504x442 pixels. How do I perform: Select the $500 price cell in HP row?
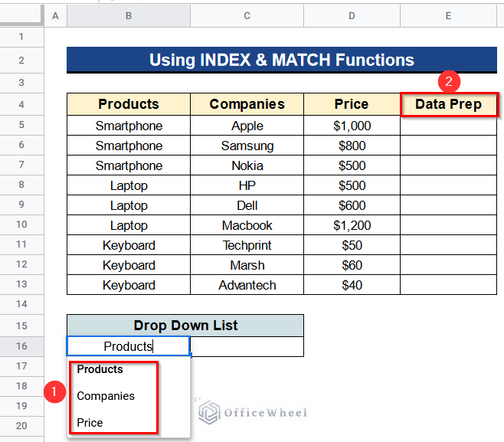click(352, 185)
